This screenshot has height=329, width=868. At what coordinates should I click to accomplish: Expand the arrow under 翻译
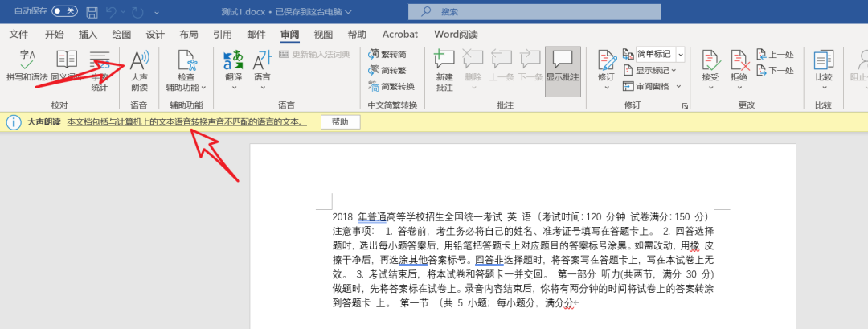(233, 88)
